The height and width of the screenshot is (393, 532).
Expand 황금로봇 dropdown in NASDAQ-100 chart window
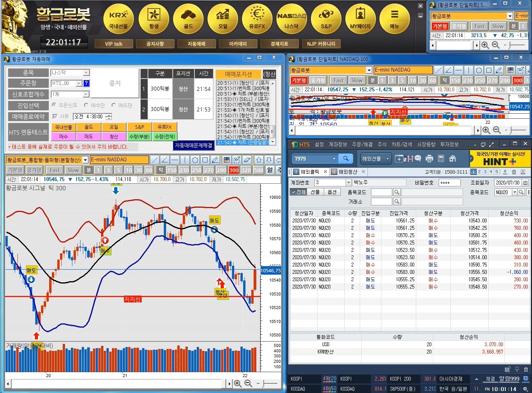point(369,70)
